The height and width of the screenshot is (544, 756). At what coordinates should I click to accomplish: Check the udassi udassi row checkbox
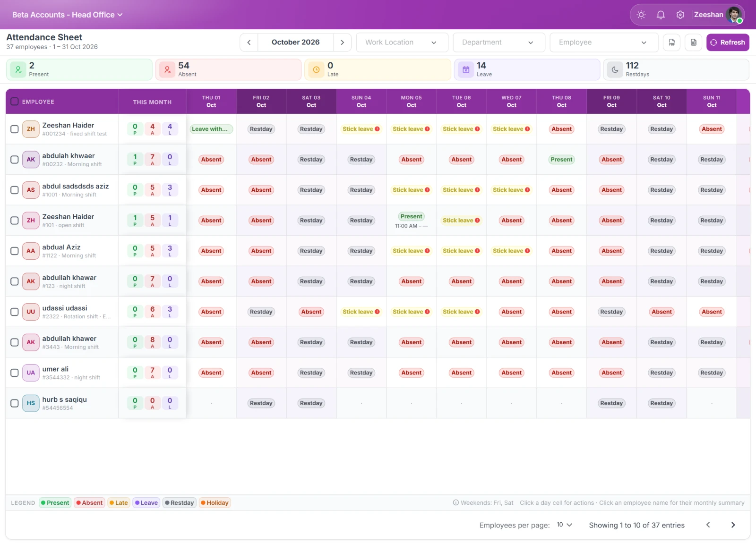click(15, 312)
